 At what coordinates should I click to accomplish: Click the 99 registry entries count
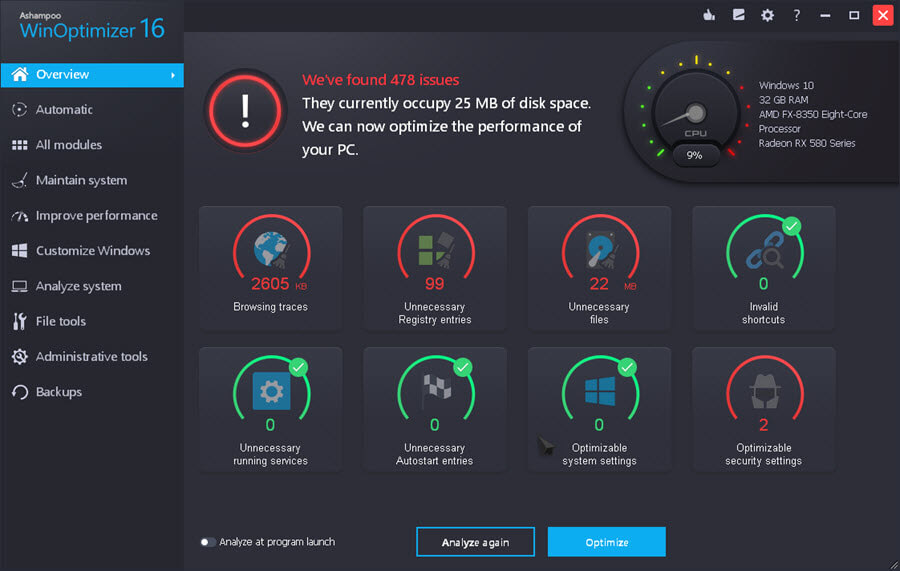(435, 284)
